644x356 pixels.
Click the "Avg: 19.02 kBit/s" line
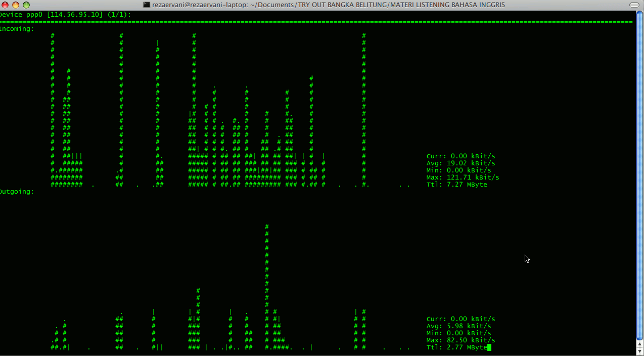[x=461, y=163]
